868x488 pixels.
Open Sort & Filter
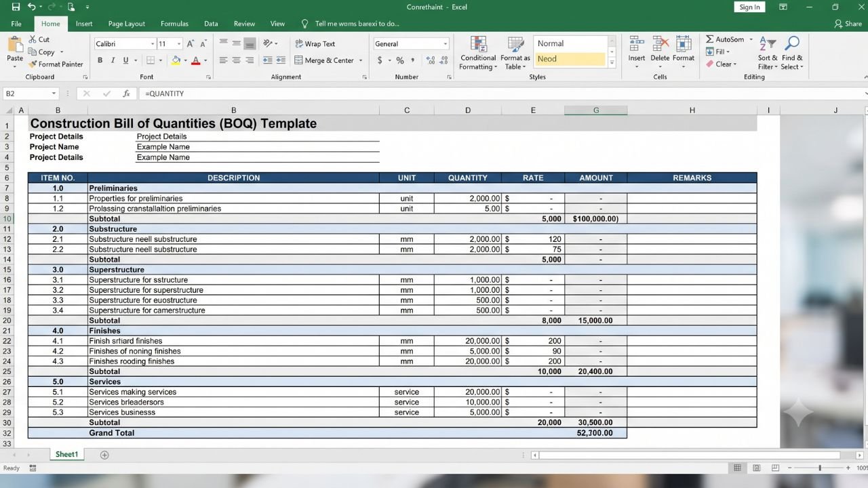[768, 53]
